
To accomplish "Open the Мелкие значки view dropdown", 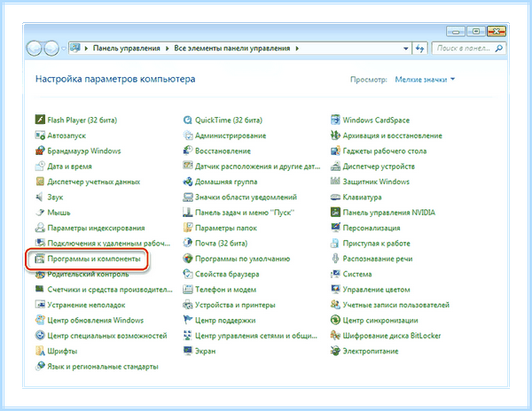I will click(x=425, y=80).
